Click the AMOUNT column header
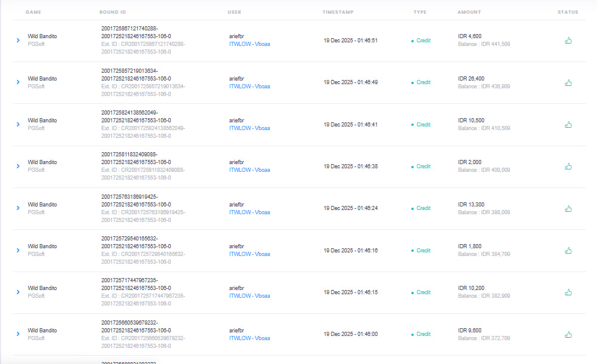 (x=469, y=12)
